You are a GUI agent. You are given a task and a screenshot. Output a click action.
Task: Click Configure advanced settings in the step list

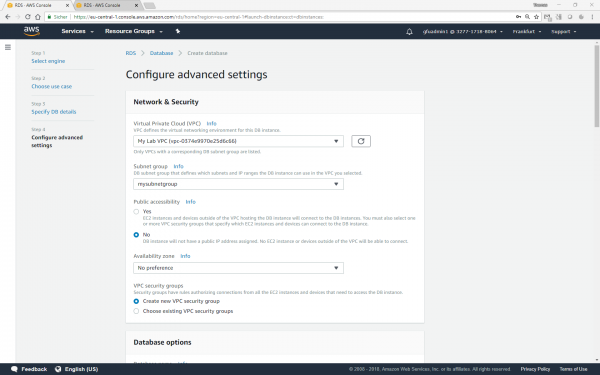57,141
